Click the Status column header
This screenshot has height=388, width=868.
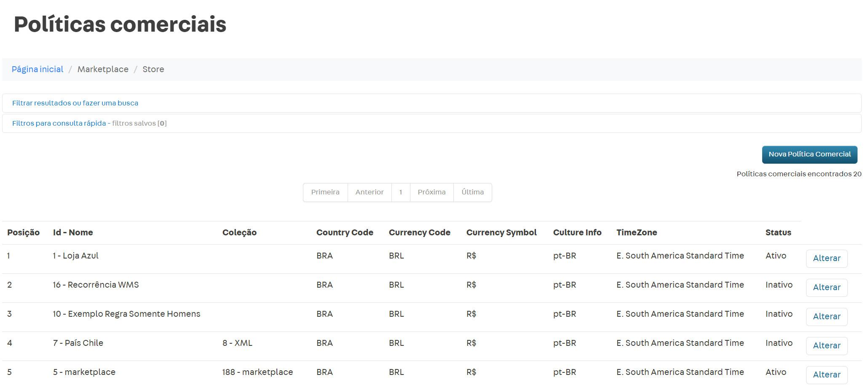coord(778,232)
